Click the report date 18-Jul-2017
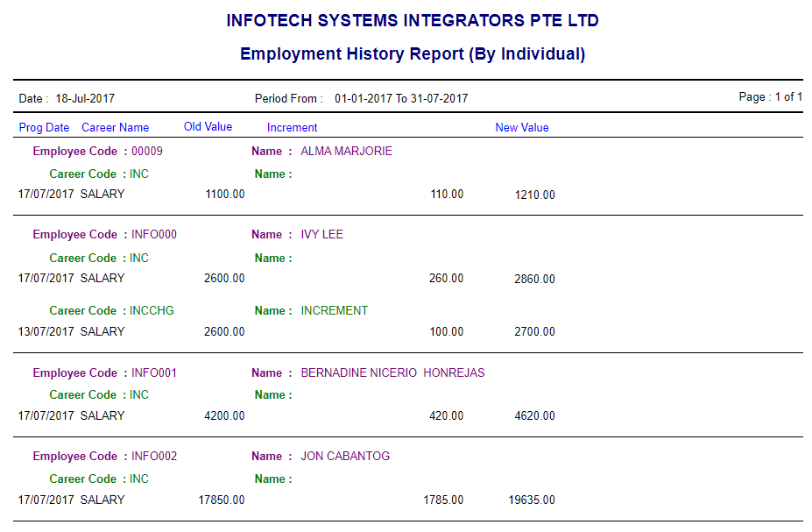Image resolution: width=812 pixels, height=532 pixels. [x=85, y=99]
